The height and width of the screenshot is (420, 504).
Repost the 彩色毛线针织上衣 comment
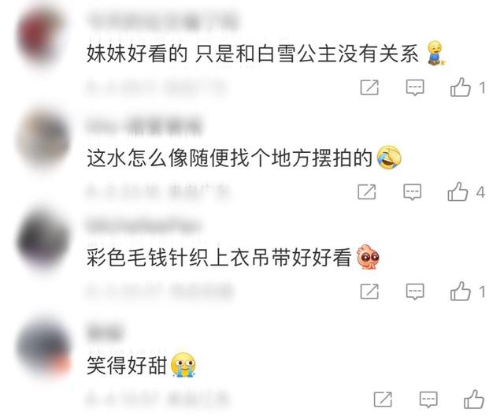[x=369, y=292]
